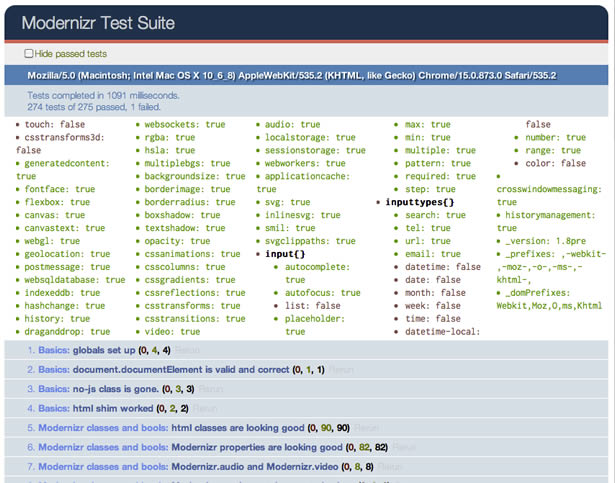Click the Modernizr Test Suite heading

click(98, 23)
